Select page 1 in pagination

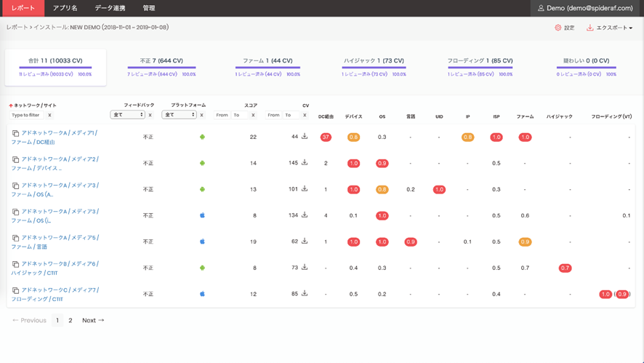tap(57, 320)
